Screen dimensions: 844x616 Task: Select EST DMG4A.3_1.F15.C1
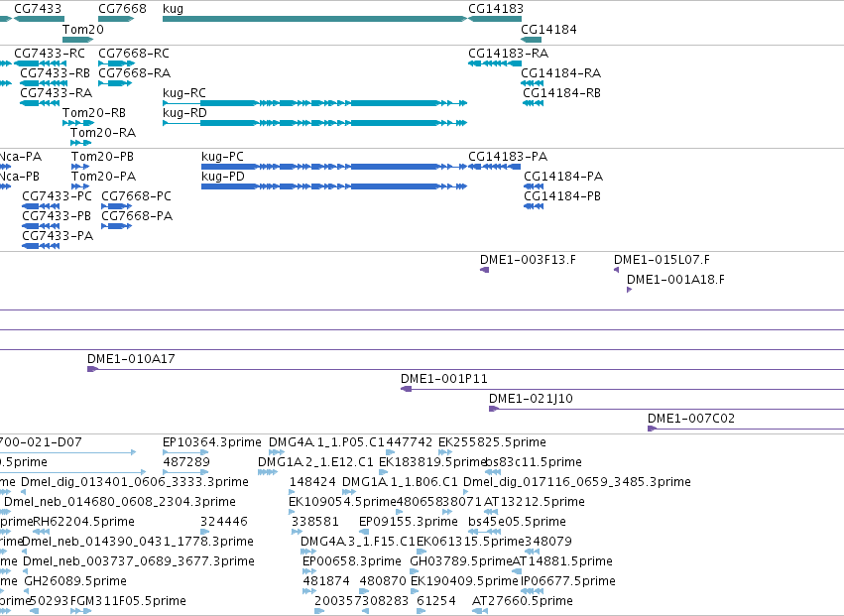358,542
